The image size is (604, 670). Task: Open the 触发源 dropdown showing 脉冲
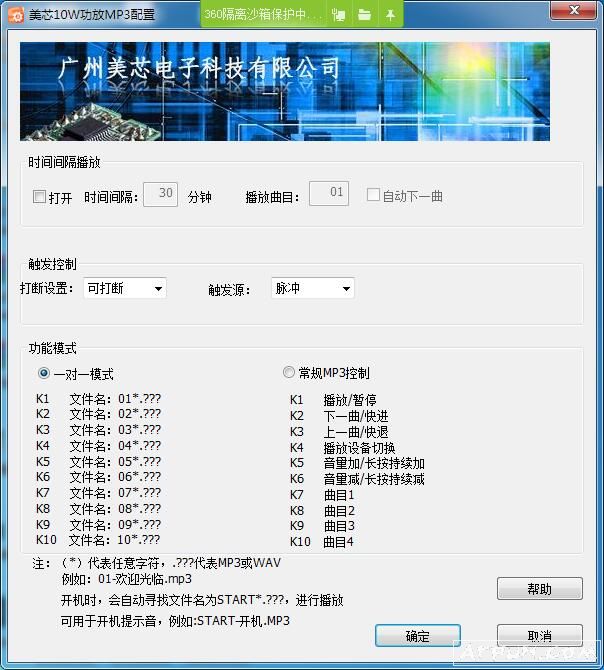(x=313, y=288)
